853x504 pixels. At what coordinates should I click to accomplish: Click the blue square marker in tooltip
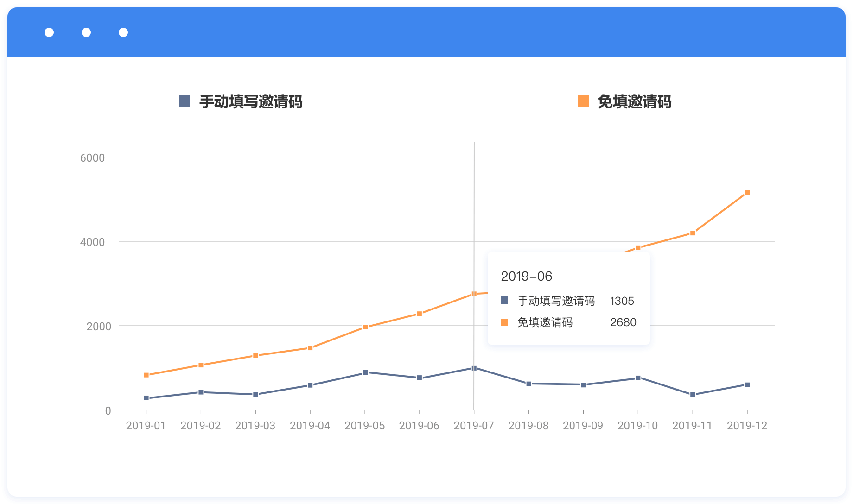[504, 301]
